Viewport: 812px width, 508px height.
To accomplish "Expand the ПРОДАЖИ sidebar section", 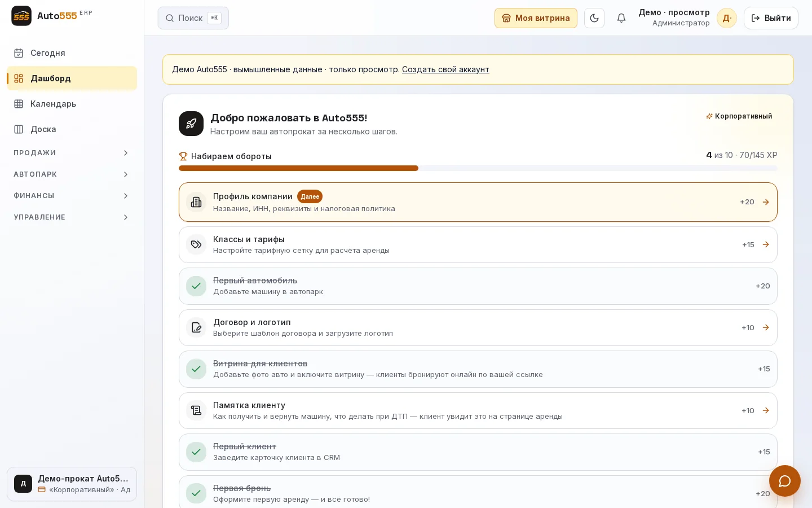I will [72, 153].
